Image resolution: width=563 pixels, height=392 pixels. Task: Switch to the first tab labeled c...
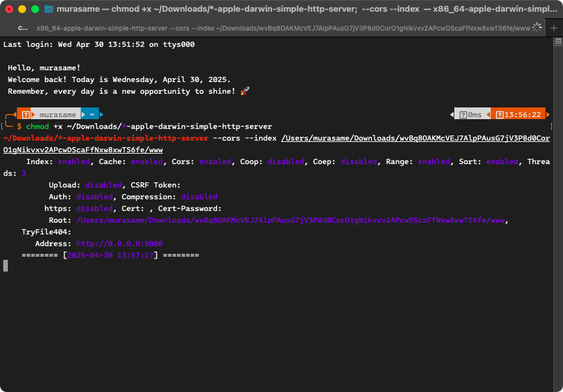22,28
